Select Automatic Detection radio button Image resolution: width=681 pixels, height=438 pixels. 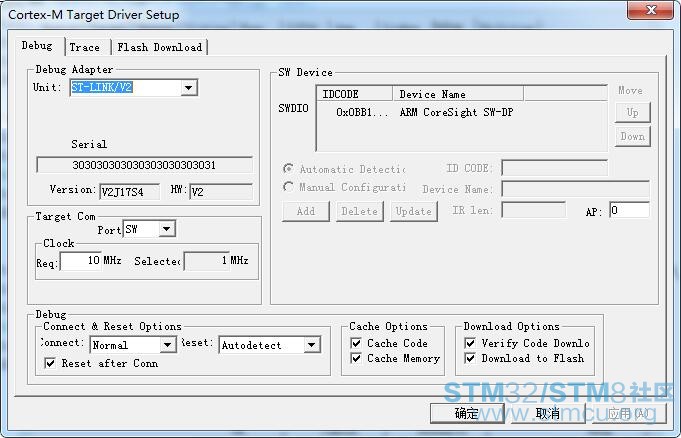point(288,169)
